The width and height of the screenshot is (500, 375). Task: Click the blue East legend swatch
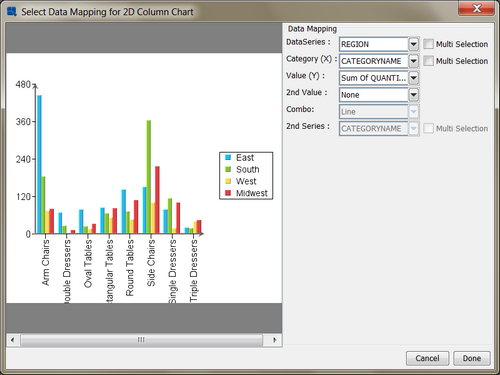pos(228,157)
